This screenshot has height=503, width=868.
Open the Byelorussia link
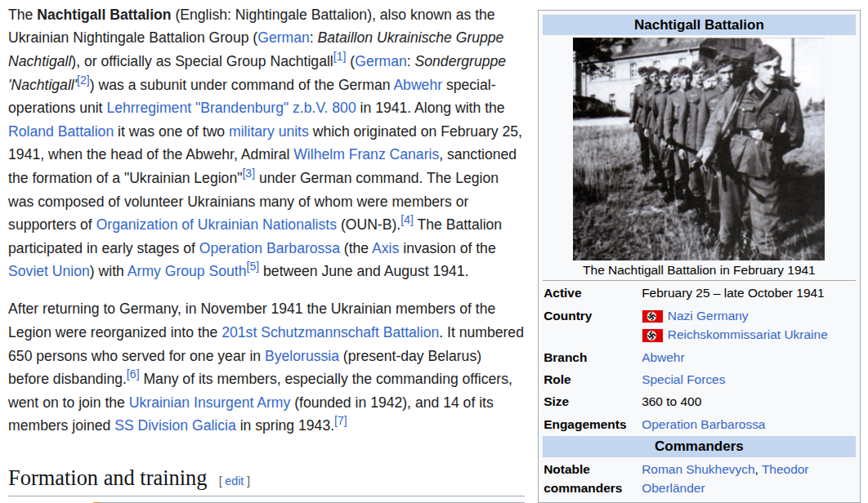click(302, 356)
